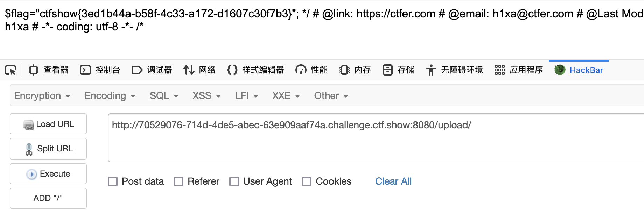Screen dimensions: 644x221
Task: Toggle the User Agent checkbox
Action: tap(234, 181)
